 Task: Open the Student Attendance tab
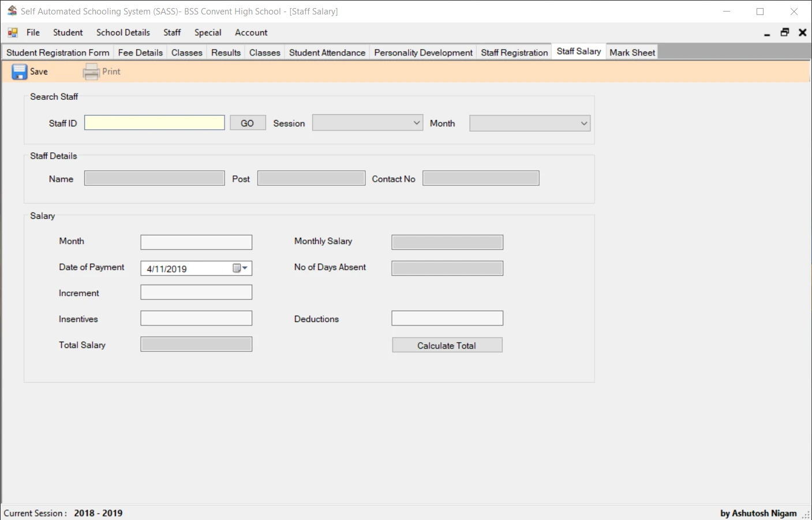pos(327,52)
